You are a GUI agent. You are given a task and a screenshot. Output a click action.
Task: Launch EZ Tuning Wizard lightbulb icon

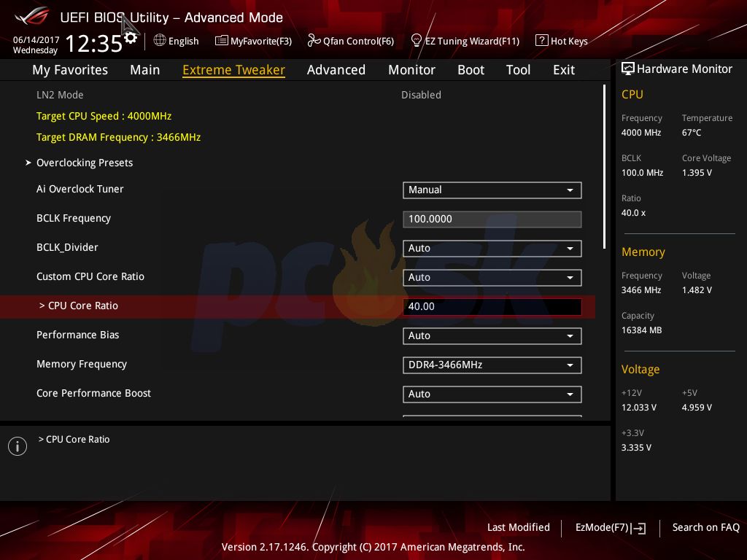[x=417, y=40]
